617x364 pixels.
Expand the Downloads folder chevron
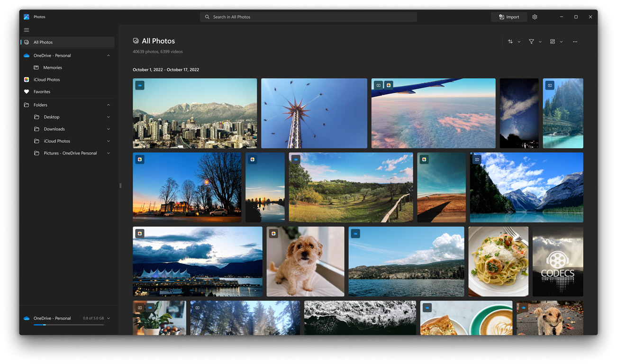[108, 129]
